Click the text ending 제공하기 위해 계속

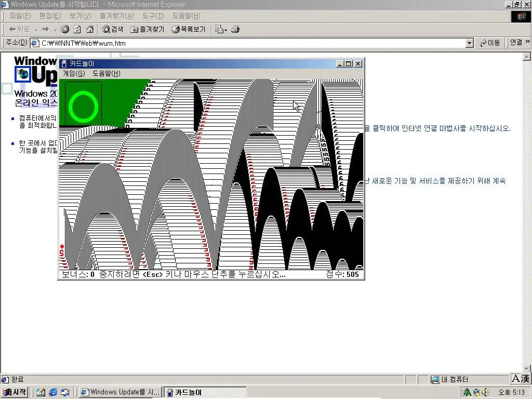435,181
